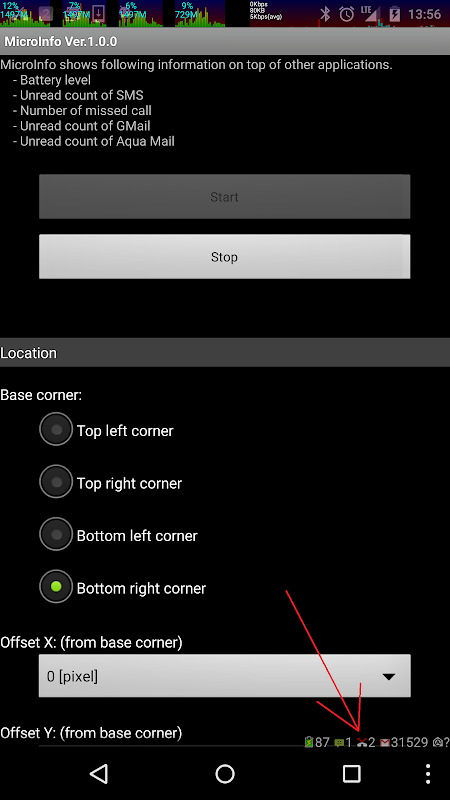Tap the Gmail unread count icon
450x800 pixels.
pos(385,742)
